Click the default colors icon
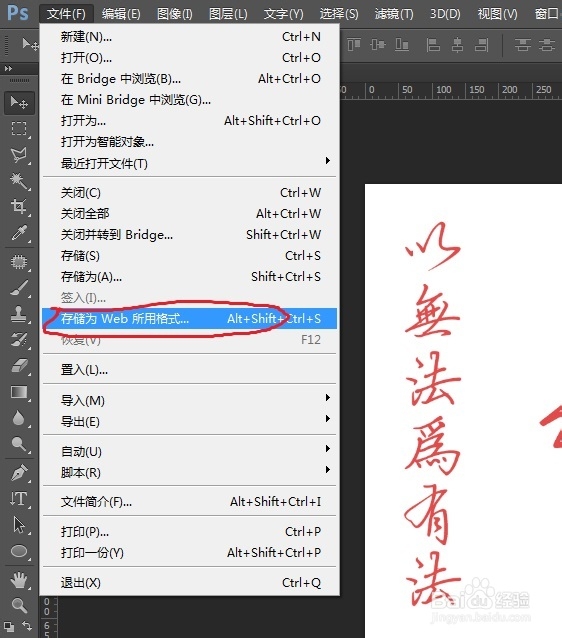 coord(9,626)
